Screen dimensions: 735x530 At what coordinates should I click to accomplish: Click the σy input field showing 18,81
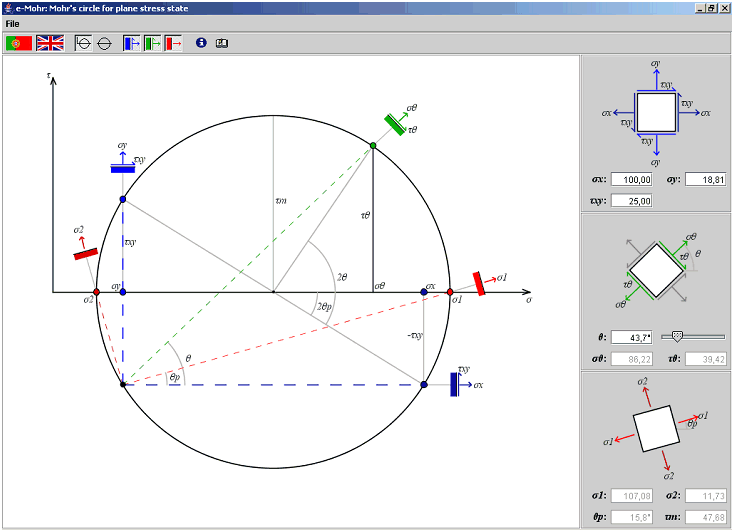[705, 179]
